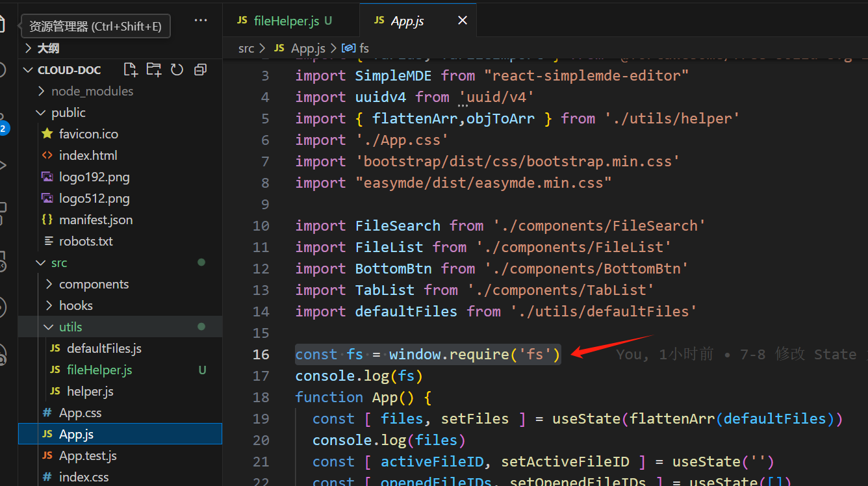Click './utils/helper' import path on line 5

[672, 118]
